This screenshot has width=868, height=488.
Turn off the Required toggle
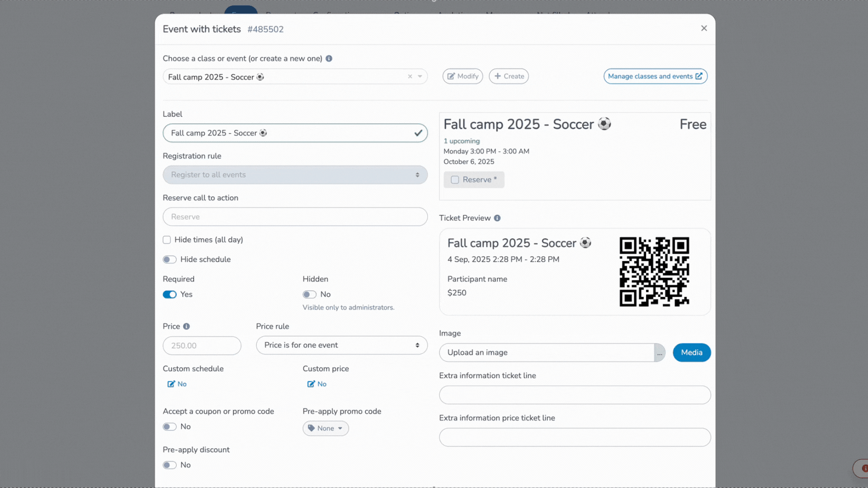coord(170,294)
